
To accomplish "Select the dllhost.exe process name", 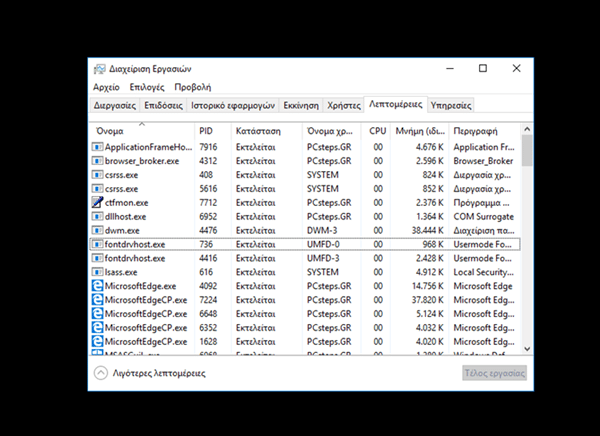I will click(x=126, y=217).
